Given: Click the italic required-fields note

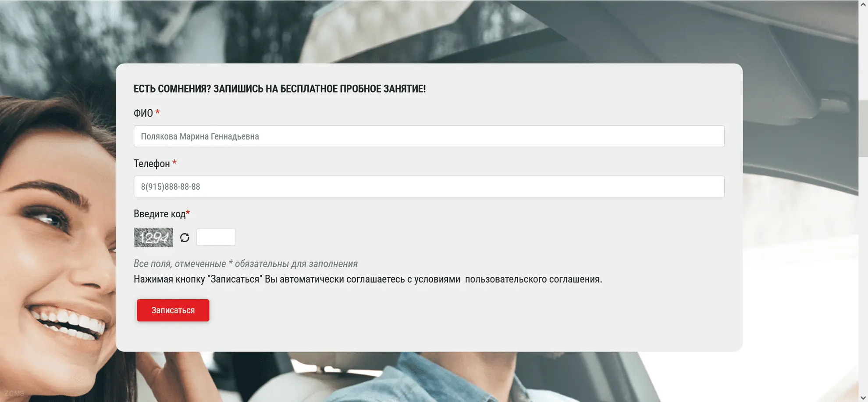Looking at the screenshot, I should (x=245, y=264).
